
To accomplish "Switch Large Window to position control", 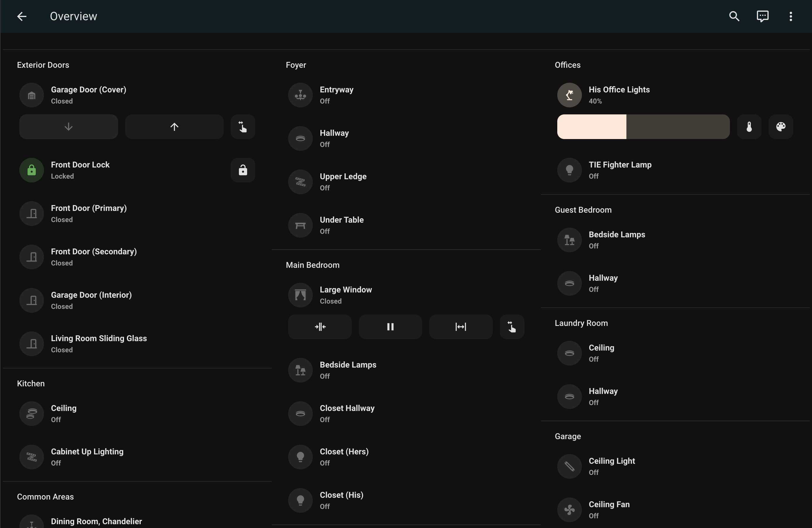I will (512, 327).
